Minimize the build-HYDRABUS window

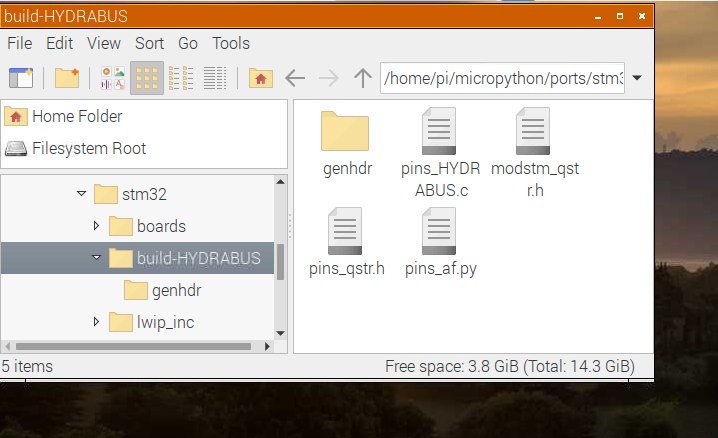[598, 16]
